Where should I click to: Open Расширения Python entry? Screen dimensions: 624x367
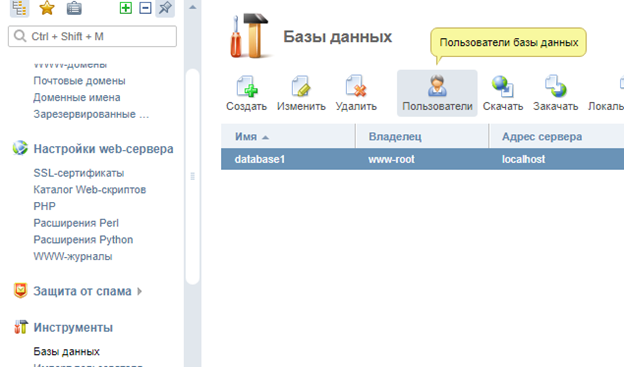83,240
